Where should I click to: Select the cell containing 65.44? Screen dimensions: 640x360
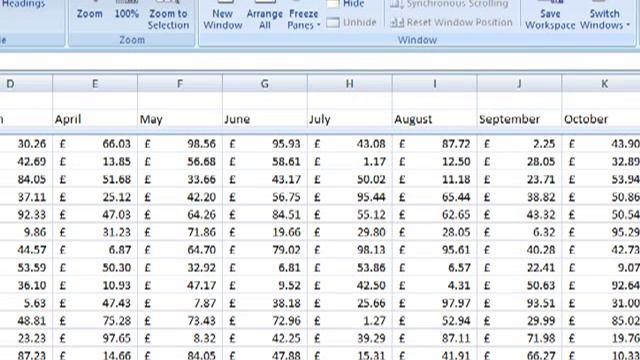point(435,197)
